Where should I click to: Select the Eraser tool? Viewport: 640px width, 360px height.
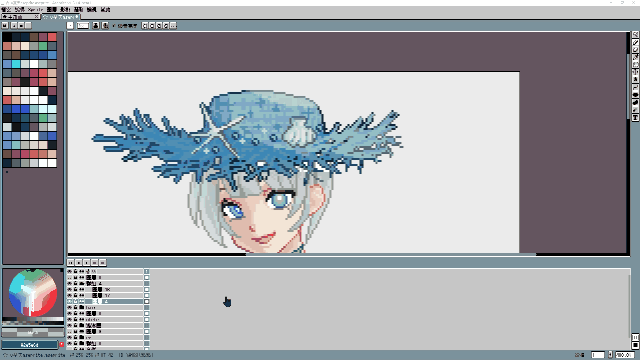pyautogui.click(x=636, y=50)
